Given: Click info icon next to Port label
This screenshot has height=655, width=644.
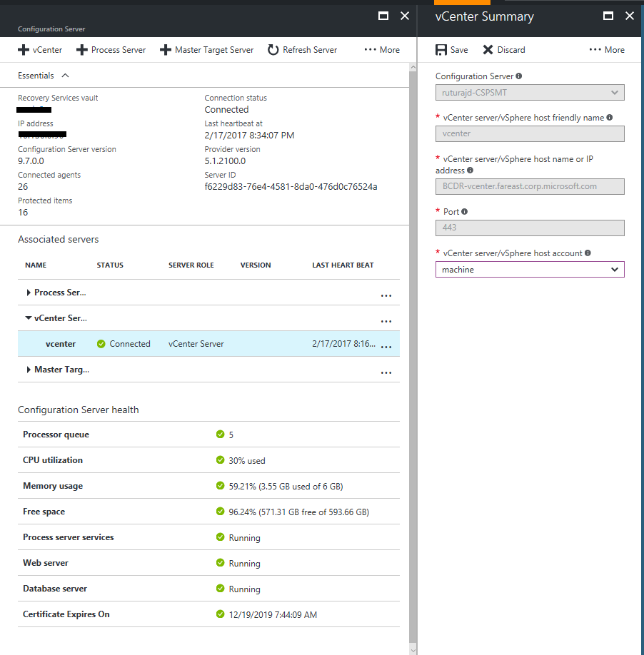Looking at the screenshot, I should (x=465, y=212).
